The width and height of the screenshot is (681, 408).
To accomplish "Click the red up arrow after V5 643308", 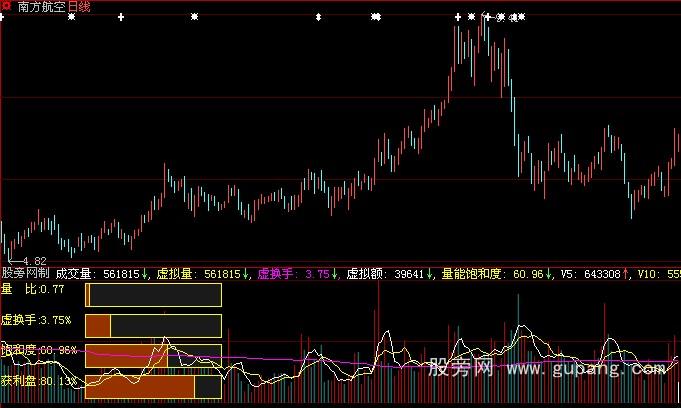I will [x=625, y=274].
